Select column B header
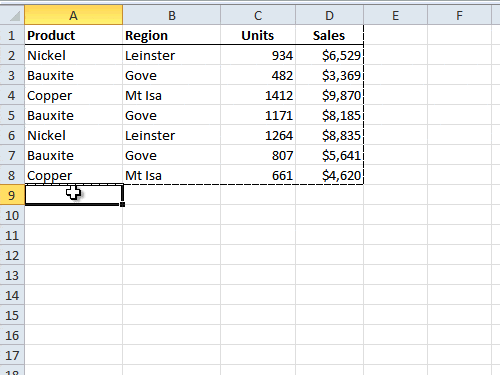This screenshot has height=375, width=500. (171, 15)
